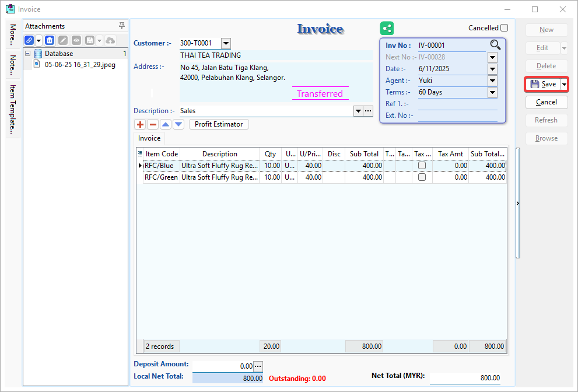The height and width of the screenshot is (392, 578).
Task: Click the Ext. No input field
Action: point(457,116)
